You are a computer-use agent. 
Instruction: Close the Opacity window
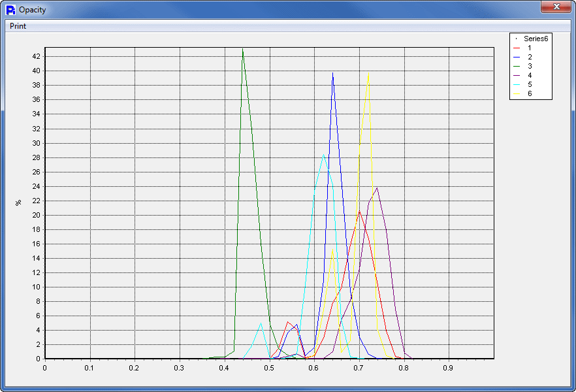click(556, 7)
